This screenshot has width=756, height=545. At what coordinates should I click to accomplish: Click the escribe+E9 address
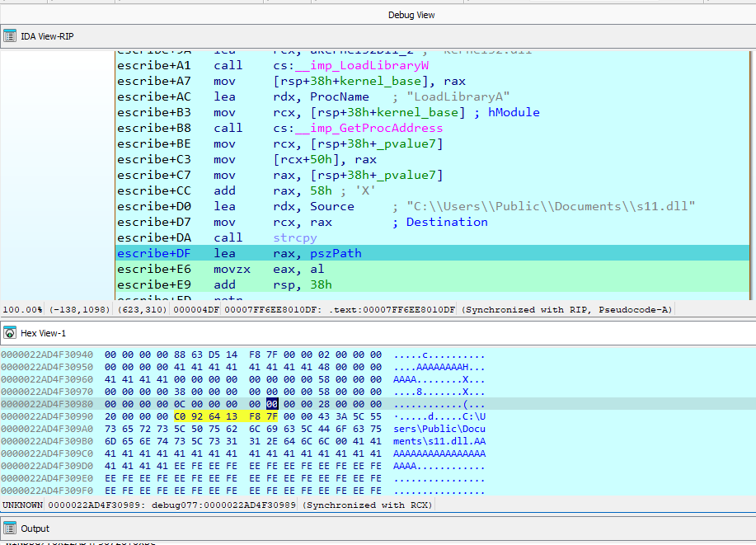click(154, 284)
